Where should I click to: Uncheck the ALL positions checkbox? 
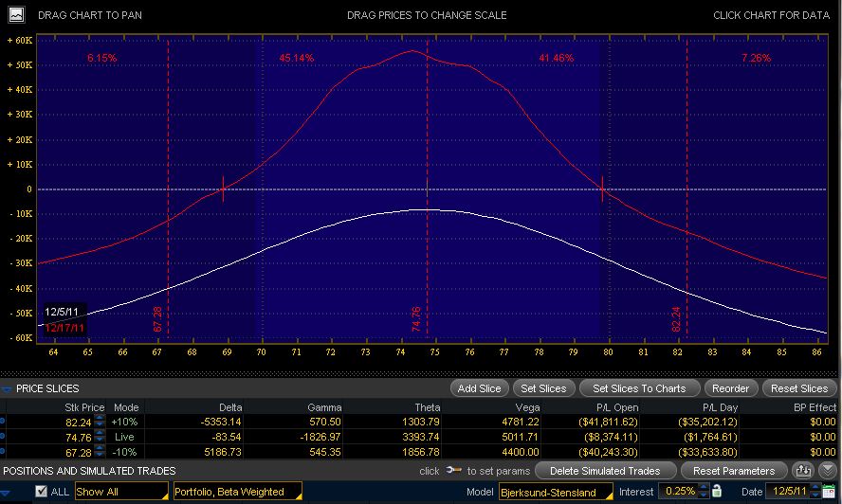pos(41,491)
